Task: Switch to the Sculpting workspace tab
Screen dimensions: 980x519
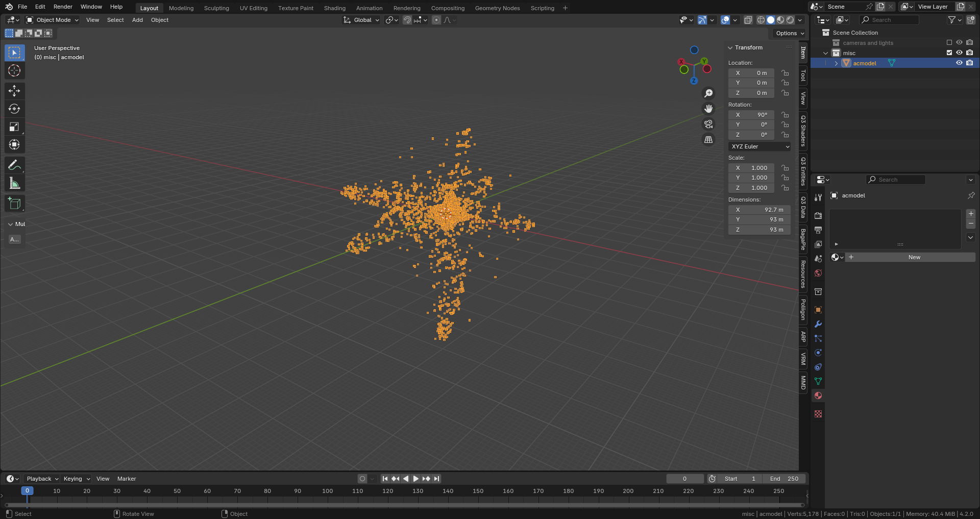Action: (x=216, y=8)
